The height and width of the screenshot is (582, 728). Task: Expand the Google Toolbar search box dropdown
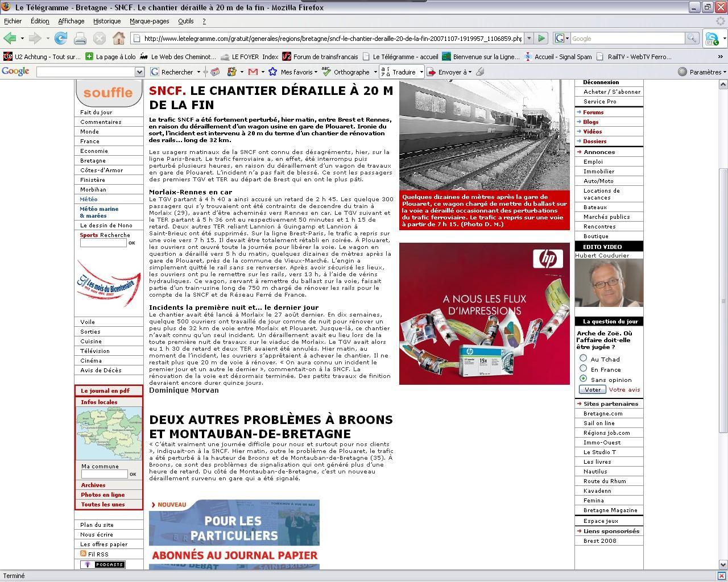click(139, 72)
